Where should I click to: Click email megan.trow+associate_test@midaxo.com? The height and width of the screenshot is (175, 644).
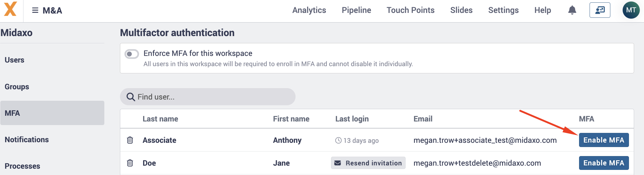(x=485, y=140)
